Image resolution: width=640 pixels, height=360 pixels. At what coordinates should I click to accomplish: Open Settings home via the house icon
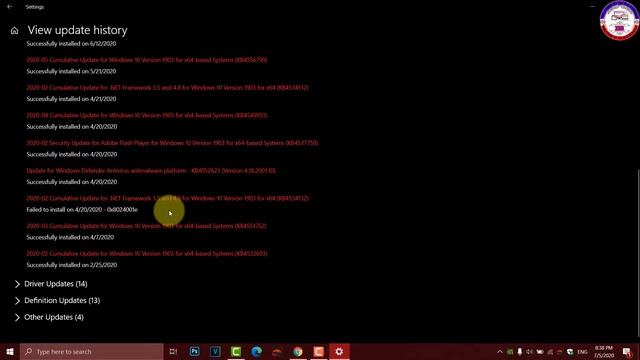tap(14, 31)
